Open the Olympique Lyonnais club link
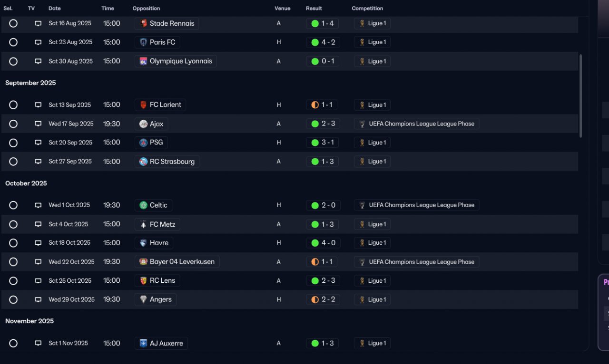 [x=181, y=61]
